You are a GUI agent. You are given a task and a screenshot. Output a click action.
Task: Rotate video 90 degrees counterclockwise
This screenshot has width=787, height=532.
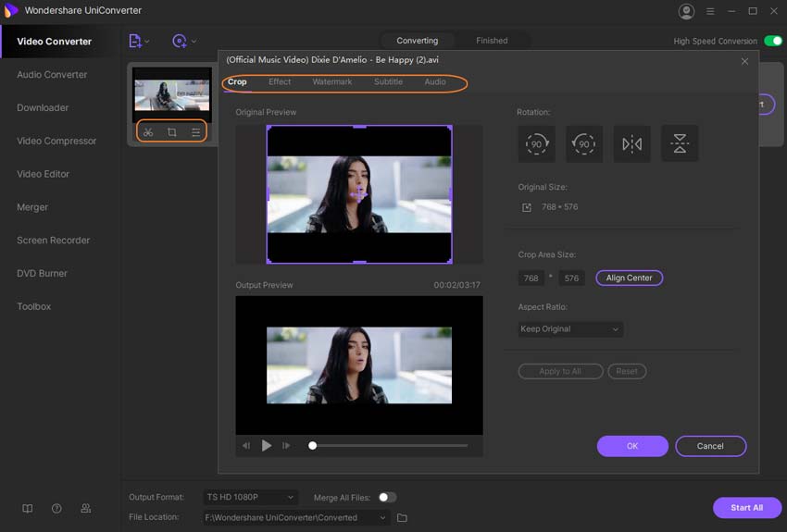coord(584,144)
